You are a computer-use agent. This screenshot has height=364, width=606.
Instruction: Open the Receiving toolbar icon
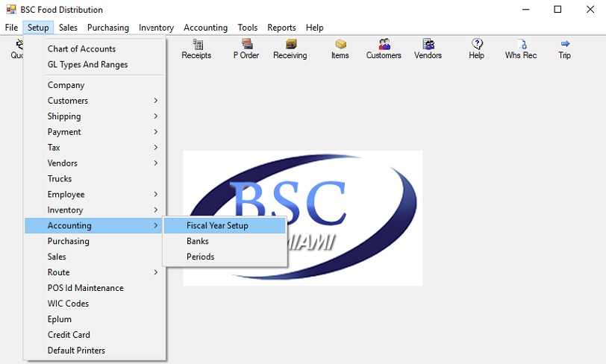tap(291, 44)
